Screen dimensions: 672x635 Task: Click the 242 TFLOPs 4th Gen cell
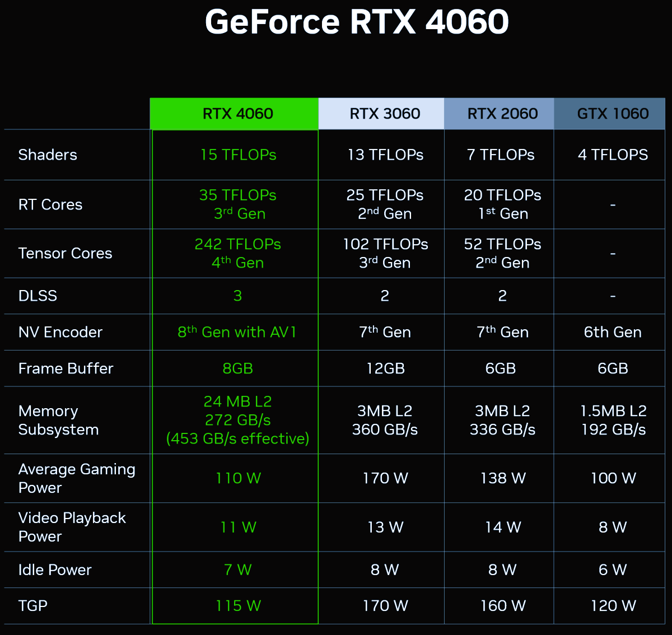tap(237, 254)
